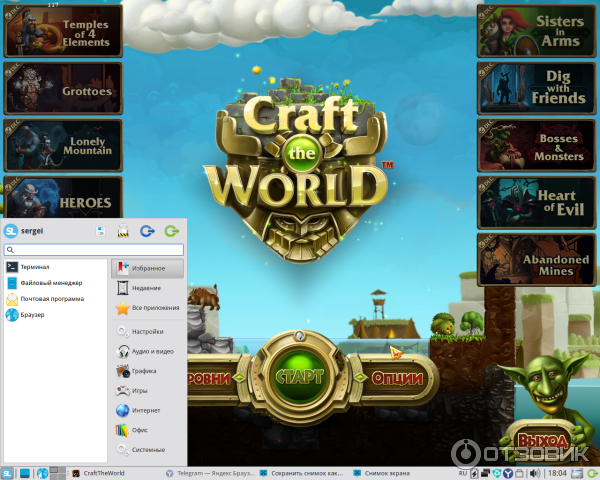Click the lock screen icon in menu header
The image size is (600, 480).
coord(123,232)
